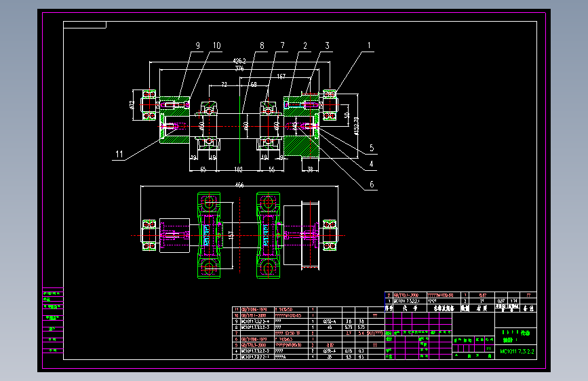Click green drawing title text above drawing number
The width and height of the screenshot is (588, 381).
point(515,336)
